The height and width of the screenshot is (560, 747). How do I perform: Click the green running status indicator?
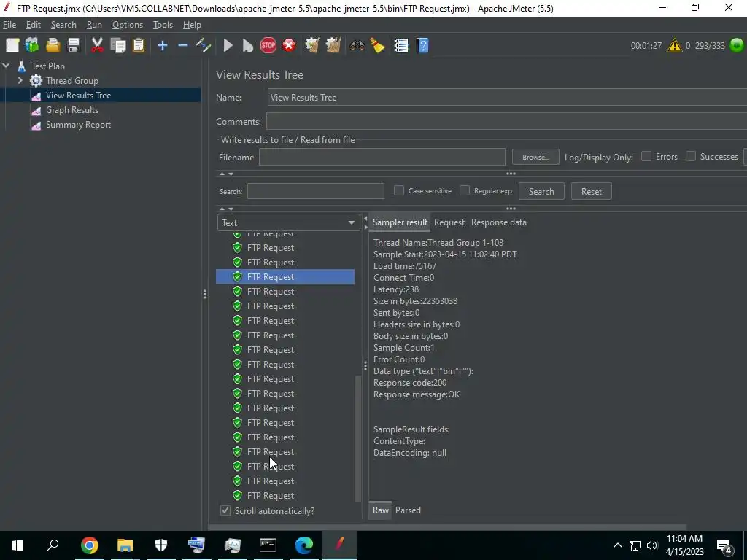(x=737, y=46)
